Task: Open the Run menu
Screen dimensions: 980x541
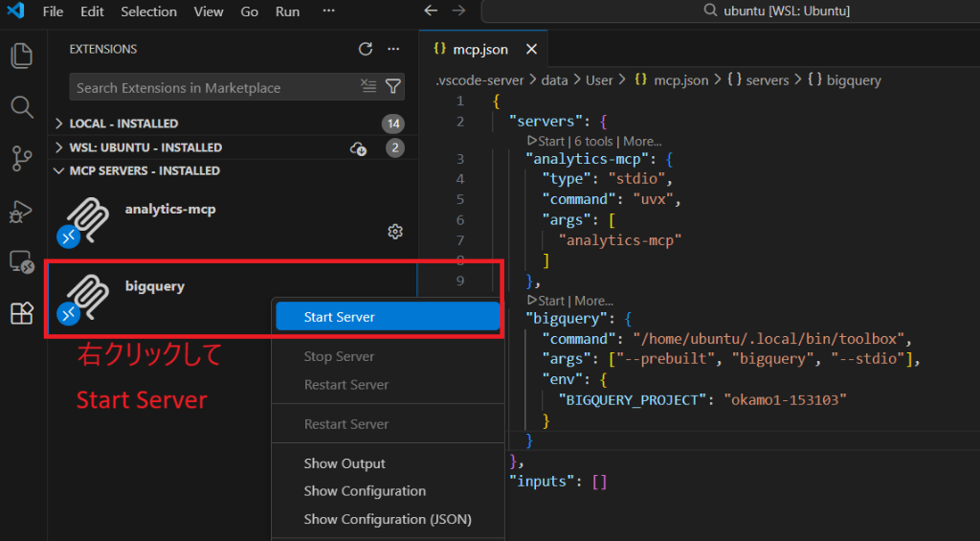Action: pos(287,11)
